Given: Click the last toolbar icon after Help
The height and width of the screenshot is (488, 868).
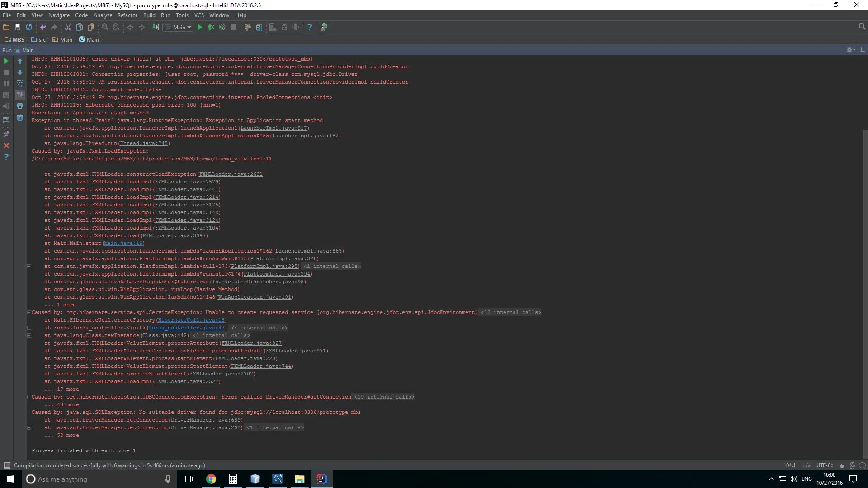Looking at the screenshot, I should tap(324, 28).
